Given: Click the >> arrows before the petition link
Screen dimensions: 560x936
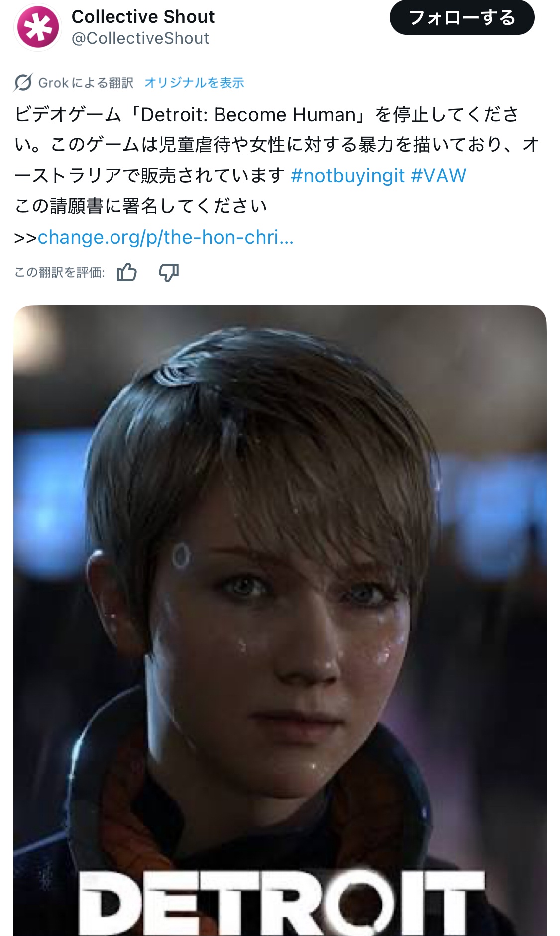Looking at the screenshot, I should point(26,238).
